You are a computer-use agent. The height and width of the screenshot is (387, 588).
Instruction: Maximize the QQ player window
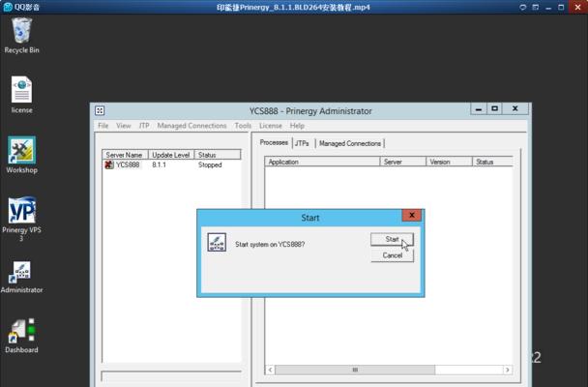tap(561, 7)
